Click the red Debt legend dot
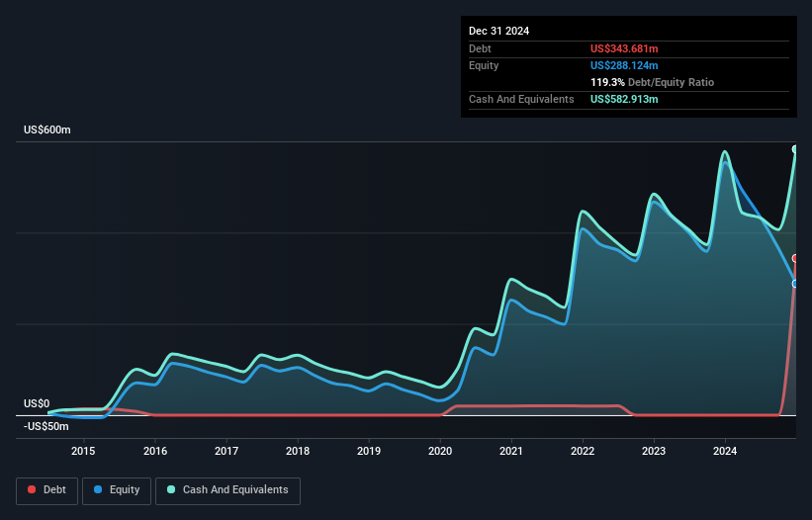 pos(32,489)
